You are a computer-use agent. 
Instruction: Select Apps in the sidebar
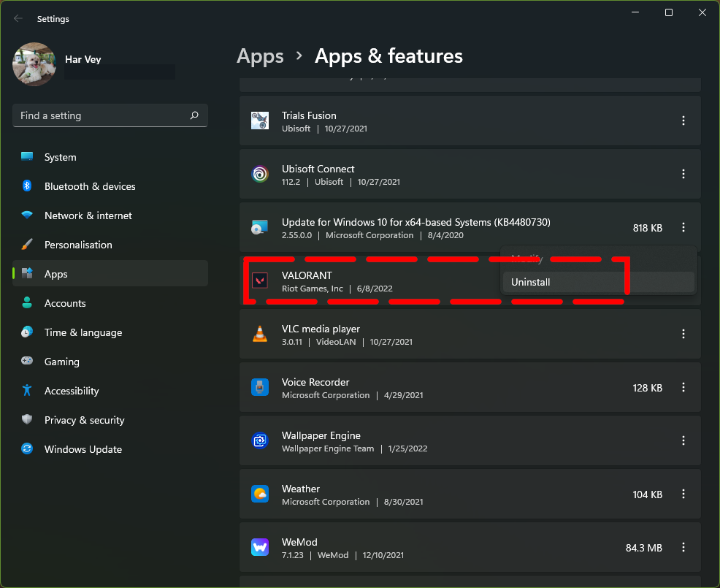click(110, 274)
